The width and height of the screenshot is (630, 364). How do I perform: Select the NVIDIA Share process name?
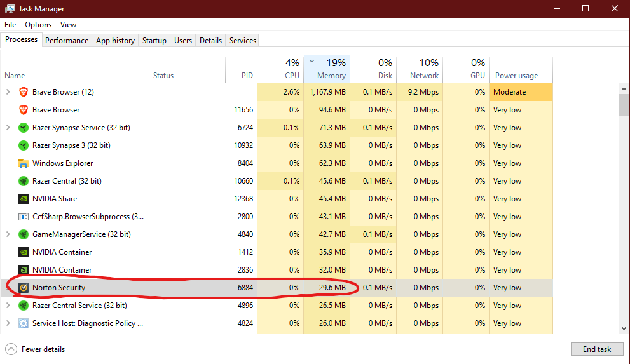click(55, 199)
